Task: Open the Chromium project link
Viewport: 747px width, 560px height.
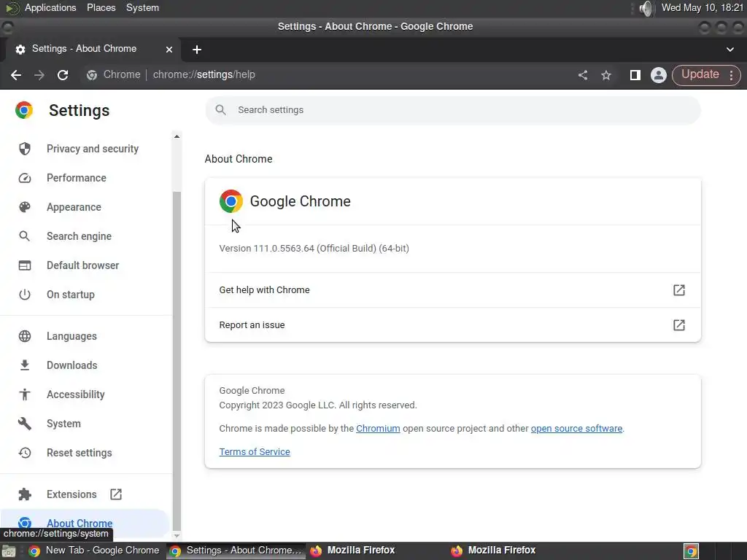Action: [x=378, y=429]
